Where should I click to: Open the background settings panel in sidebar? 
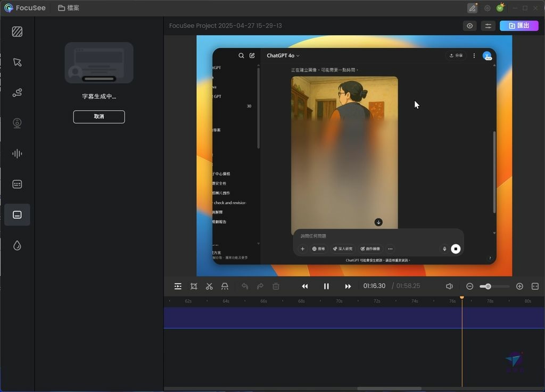pyautogui.click(x=17, y=31)
